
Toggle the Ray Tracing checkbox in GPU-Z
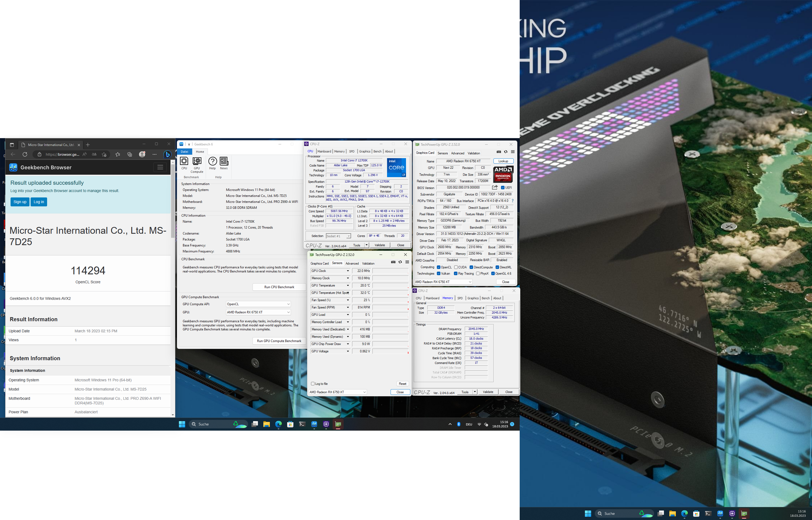[456, 274]
